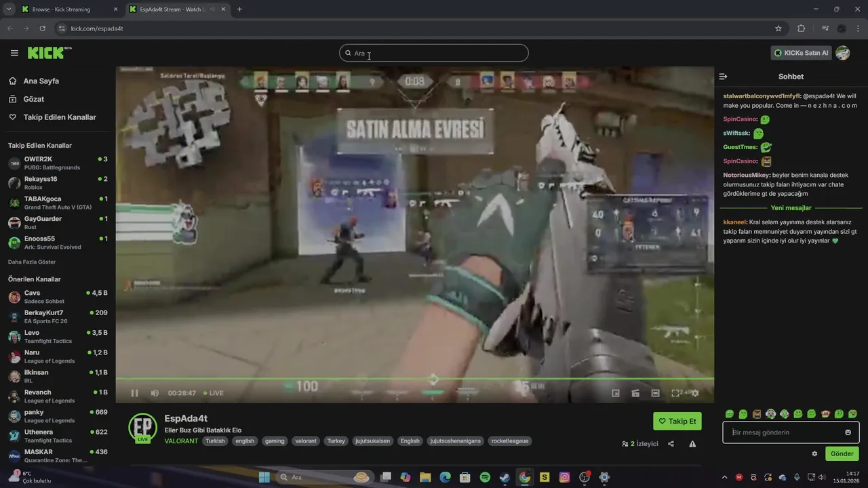Open the emoji picker in message box

[x=848, y=432]
